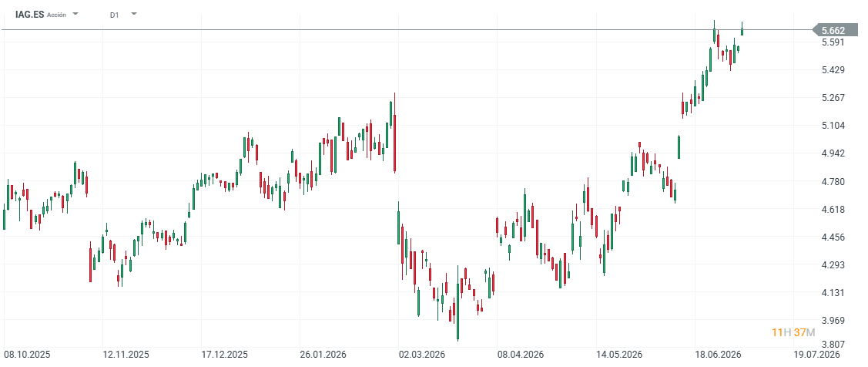Screen dimensions: 868x367
Task: Click the 11H 37M candle countdown timer
Action: click(793, 332)
